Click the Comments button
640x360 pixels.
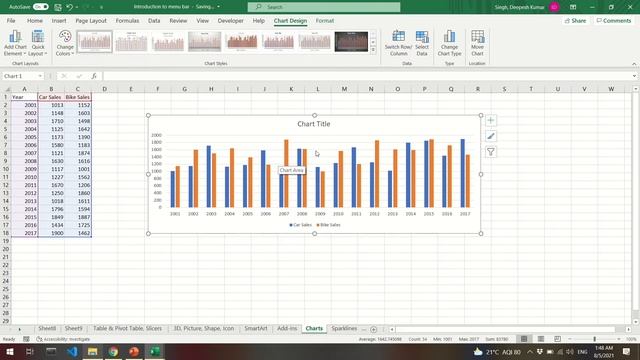pos(613,20)
